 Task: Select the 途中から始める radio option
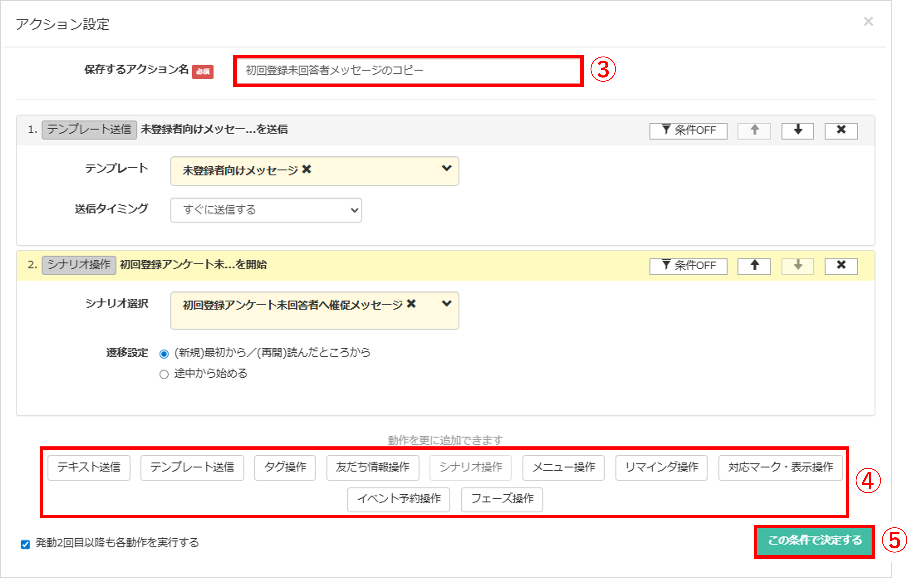pos(164,374)
